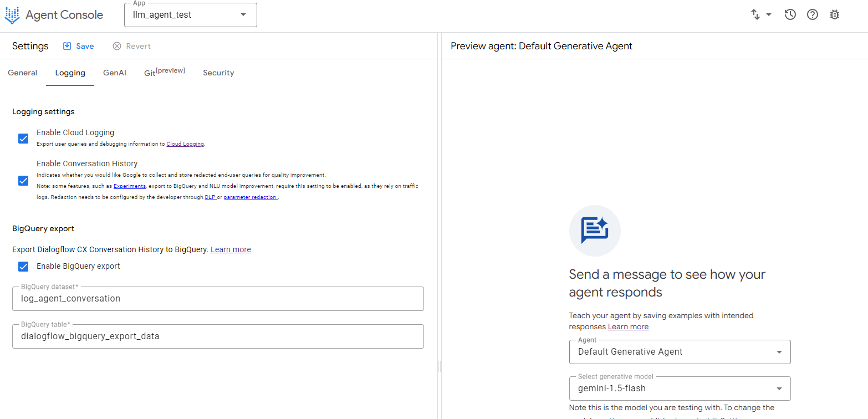Click the BigQuery dataset input field

(x=218, y=299)
